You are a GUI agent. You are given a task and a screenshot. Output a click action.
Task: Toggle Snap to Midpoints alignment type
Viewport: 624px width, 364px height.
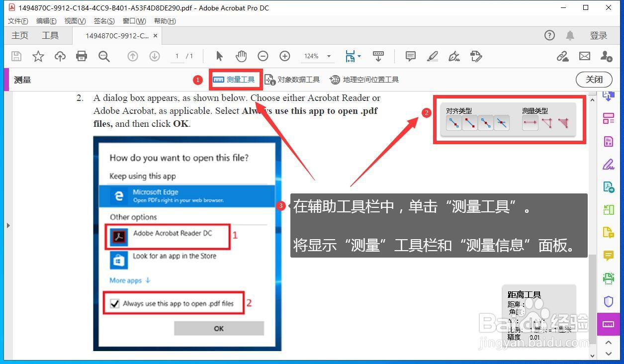pos(486,123)
